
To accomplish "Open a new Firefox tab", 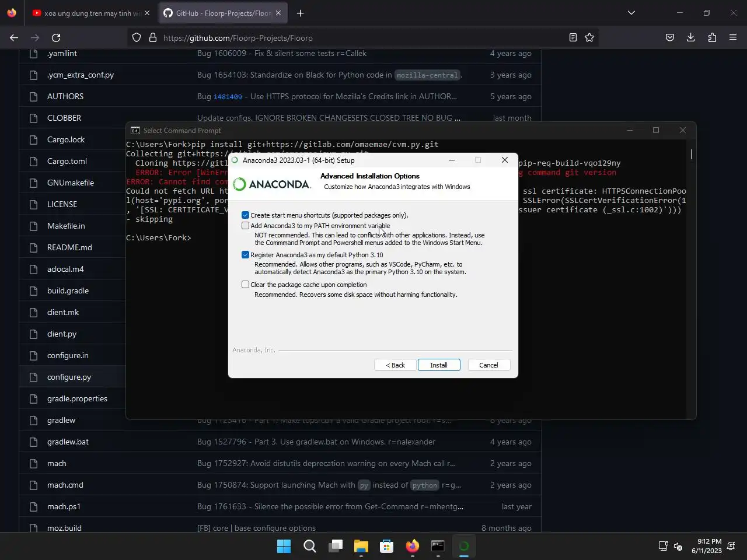I will [x=300, y=13].
